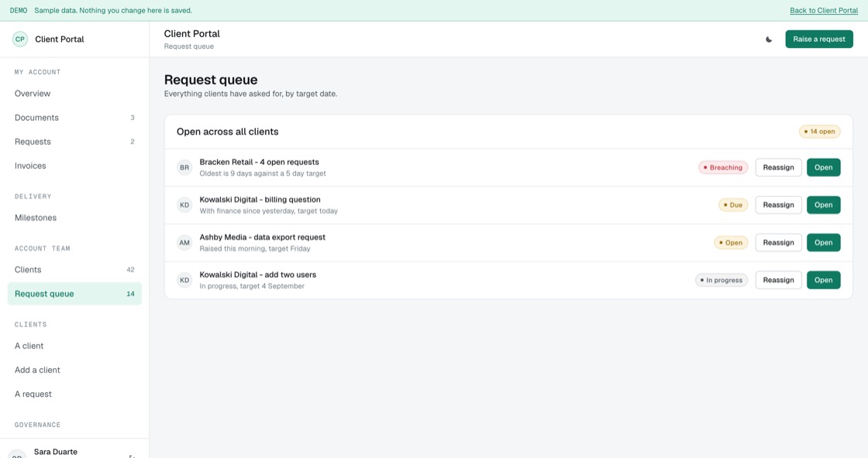This screenshot has width=868, height=458.
Task: Click the Clients count badge 42
Action: tap(131, 270)
